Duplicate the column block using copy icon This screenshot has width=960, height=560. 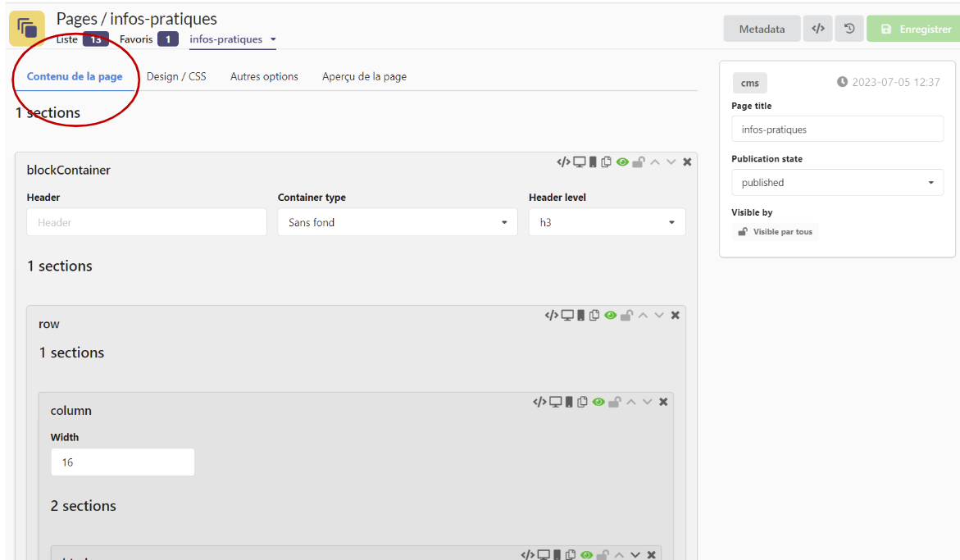tap(582, 402)
